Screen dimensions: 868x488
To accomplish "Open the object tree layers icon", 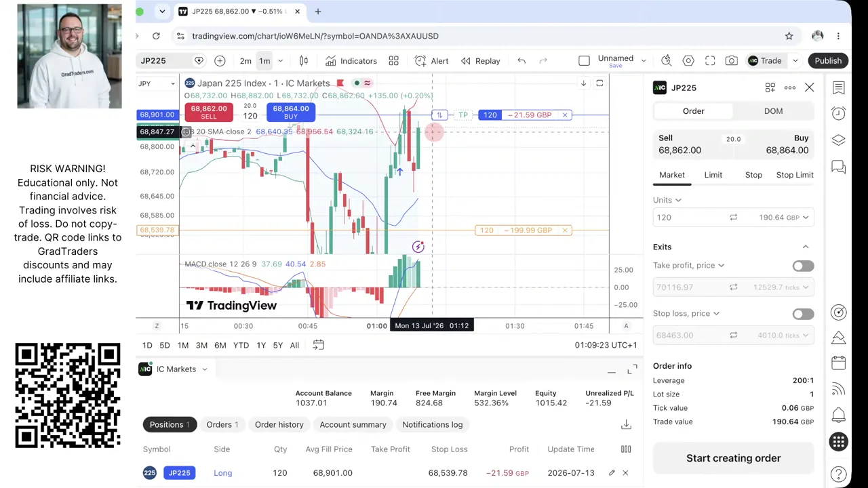I will tap(839, 140).
